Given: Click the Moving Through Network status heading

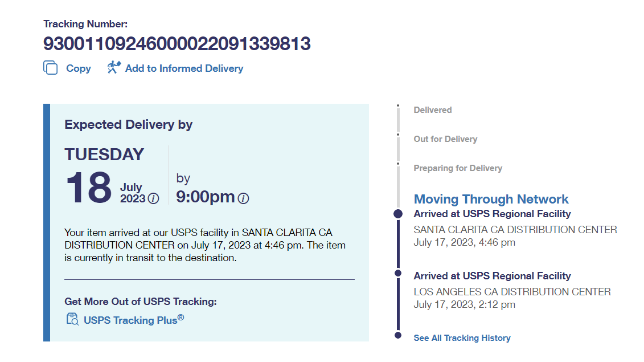Looking at the screenshot, I should pos(491,199).
